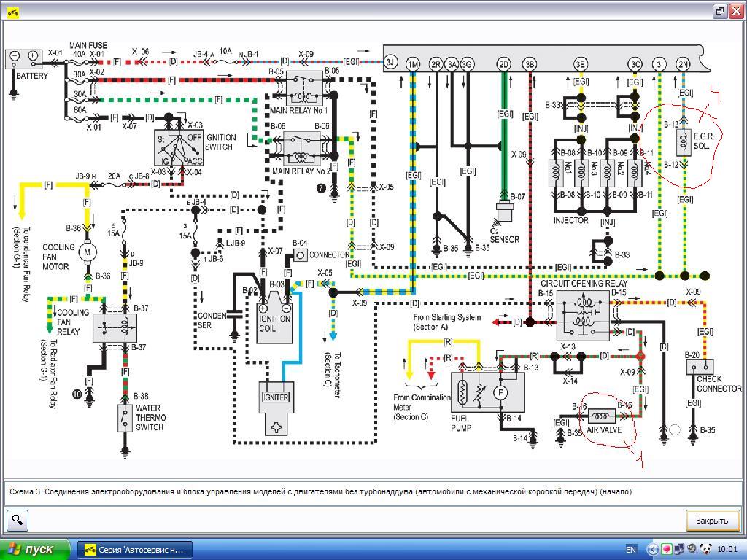The image size is (747, 560).
Task: Select the 'Серия Автосервис' taskbar item
Action: pyautogui.click(x=135, y=549)
